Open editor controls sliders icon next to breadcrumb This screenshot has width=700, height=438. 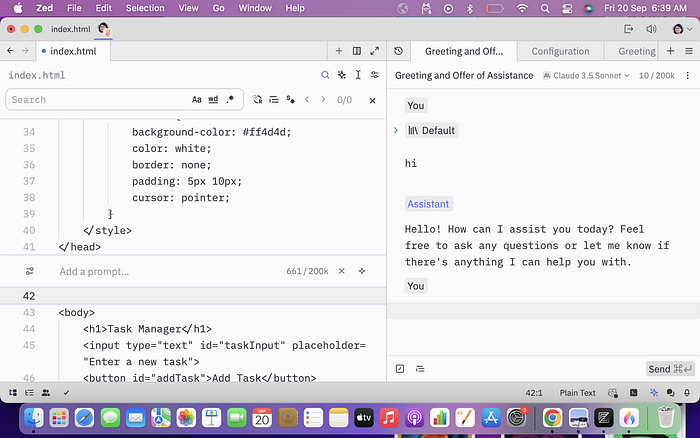pyautogui.click(x=375, y=75)
